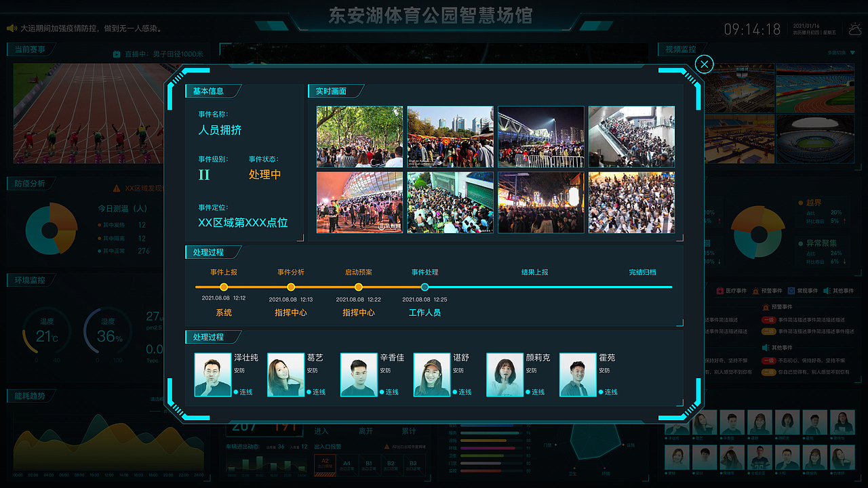Click the location XX区域第XXX点位
This screenshot has width=868, height=488.
[x=243, y=222]
